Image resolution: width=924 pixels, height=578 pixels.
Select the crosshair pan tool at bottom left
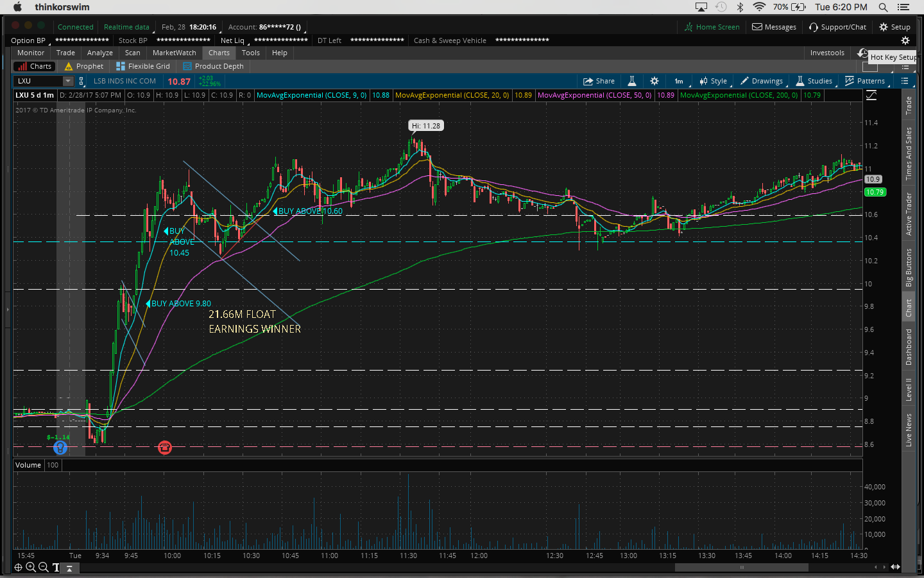pos(18,567)
